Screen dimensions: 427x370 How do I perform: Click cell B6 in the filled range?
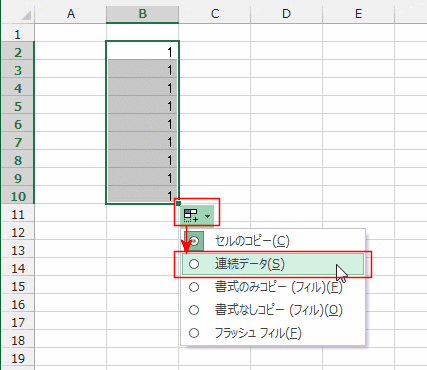tap(142, 123)
